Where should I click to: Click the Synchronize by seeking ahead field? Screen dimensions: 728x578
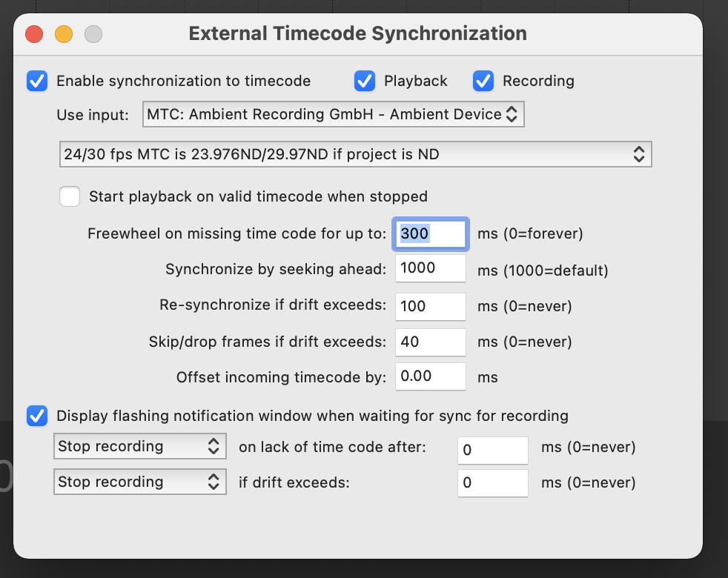click(x=431, y=269)
